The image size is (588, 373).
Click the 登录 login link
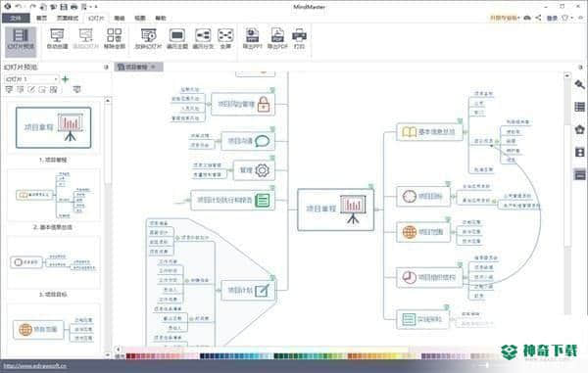[552, 18]
